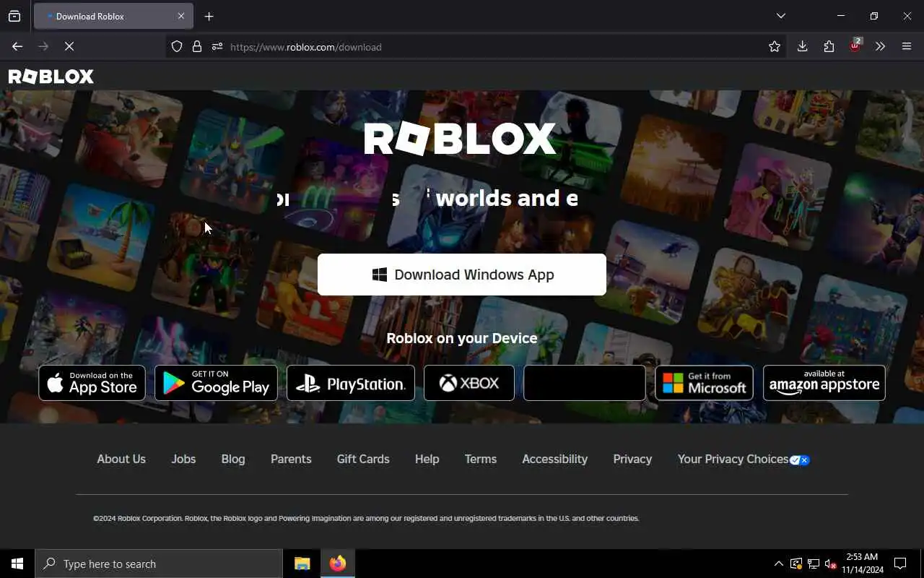View site security padlock info
This screenshot has width=924, height=578.
click(x=197, y=46)
